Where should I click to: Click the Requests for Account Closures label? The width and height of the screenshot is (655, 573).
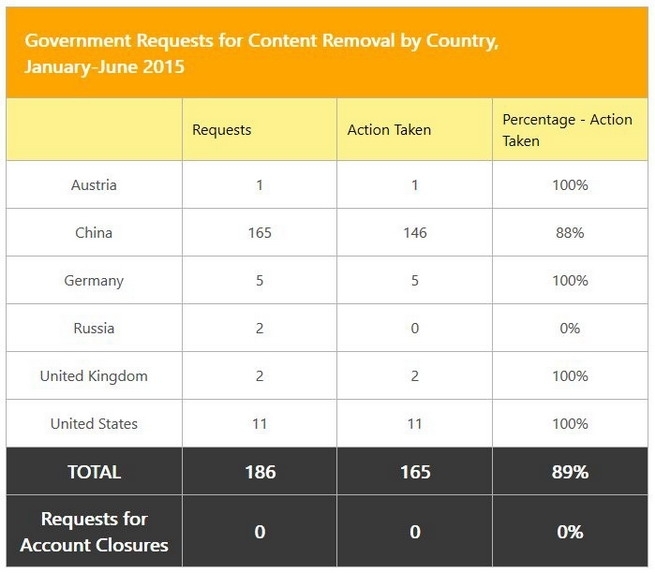pos(94,532)
